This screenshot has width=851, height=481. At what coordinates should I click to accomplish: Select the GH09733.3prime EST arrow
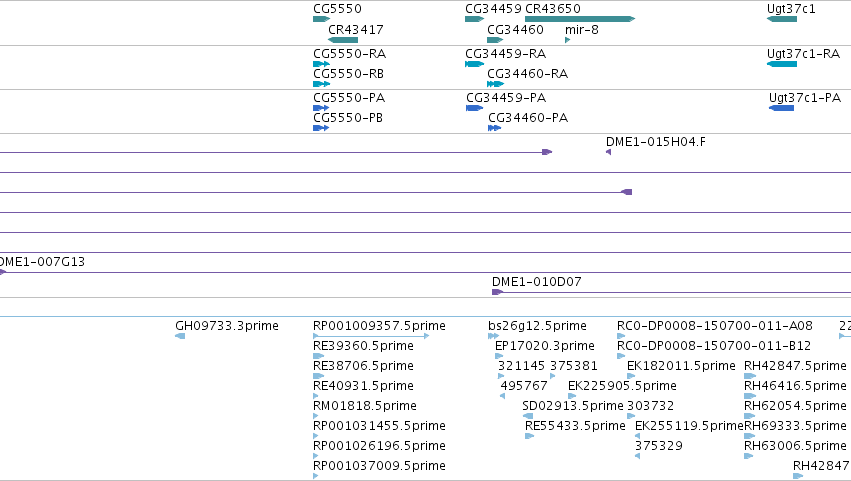(180, 336)
